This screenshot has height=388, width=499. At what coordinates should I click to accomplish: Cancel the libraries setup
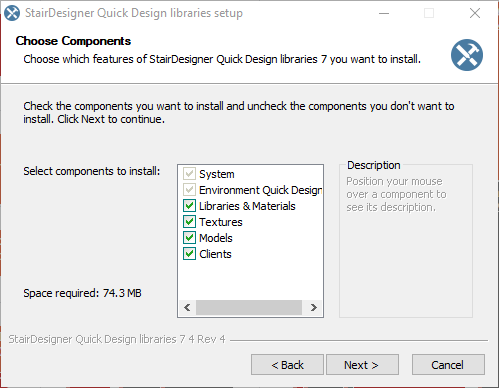coord(448,365)
